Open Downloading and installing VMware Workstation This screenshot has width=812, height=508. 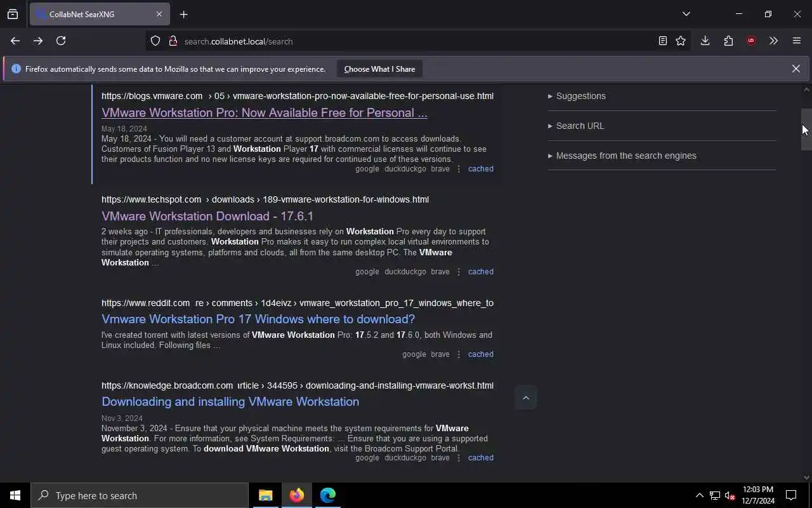pyautogui.click(x=230, y=401)
